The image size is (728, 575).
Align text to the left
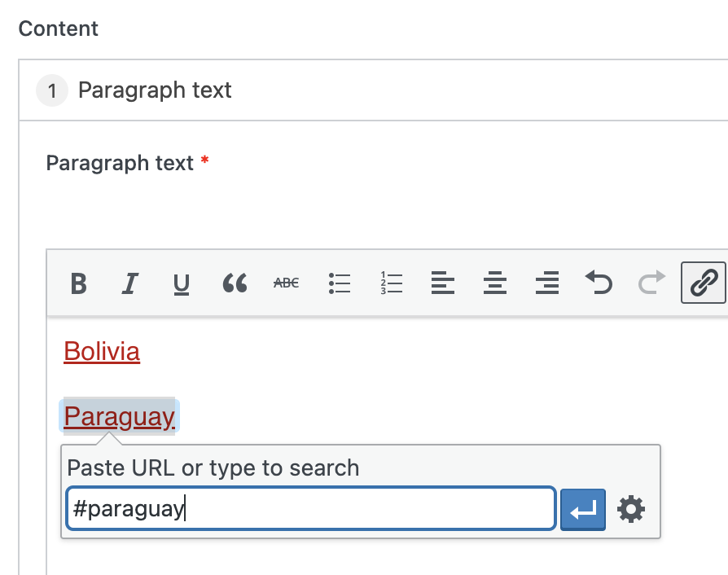(x=442, y=283)
